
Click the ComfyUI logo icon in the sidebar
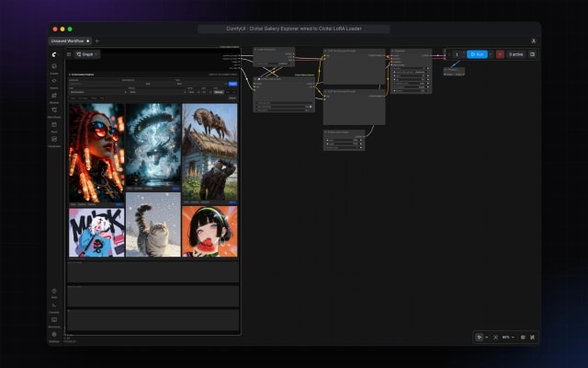(x=54, y=54)
